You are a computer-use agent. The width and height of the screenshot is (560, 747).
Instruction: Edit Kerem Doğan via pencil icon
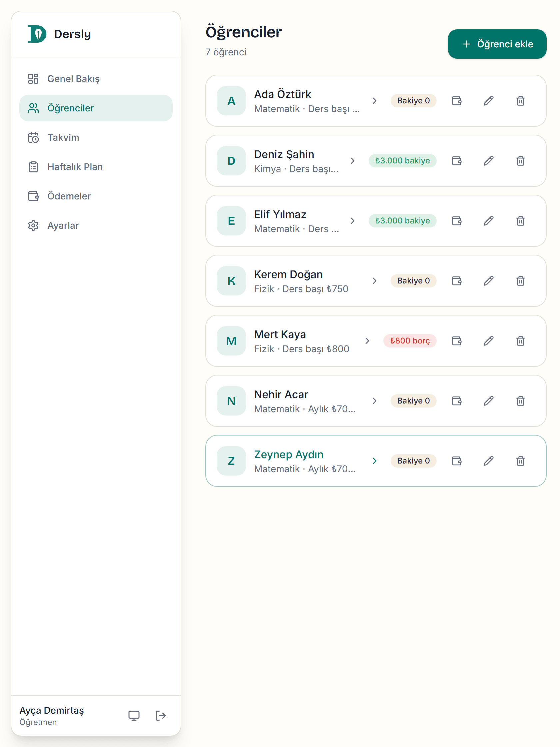488,281
